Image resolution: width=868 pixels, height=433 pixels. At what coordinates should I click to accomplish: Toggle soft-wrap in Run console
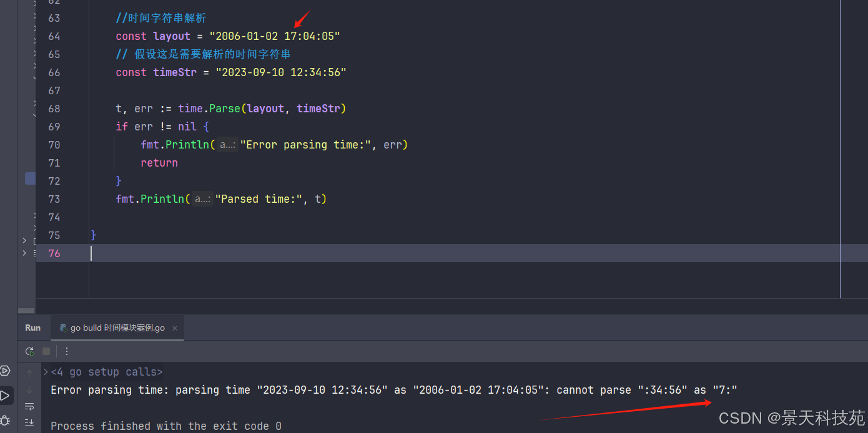tap(29, 406)
